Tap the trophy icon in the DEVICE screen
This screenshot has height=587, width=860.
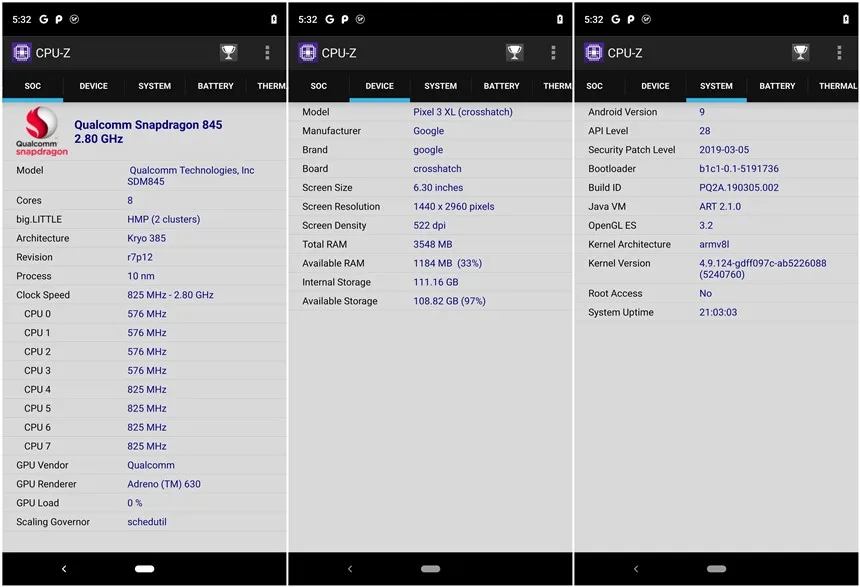pos(514,53)
